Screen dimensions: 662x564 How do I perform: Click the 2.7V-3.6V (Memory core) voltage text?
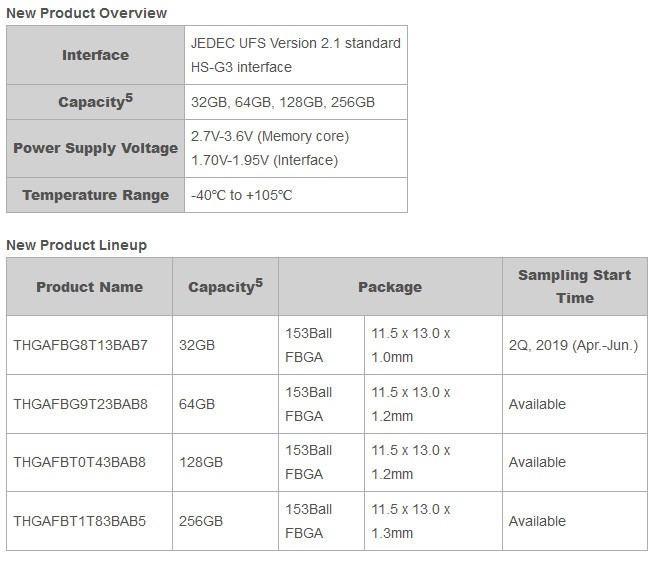[270, 136]
